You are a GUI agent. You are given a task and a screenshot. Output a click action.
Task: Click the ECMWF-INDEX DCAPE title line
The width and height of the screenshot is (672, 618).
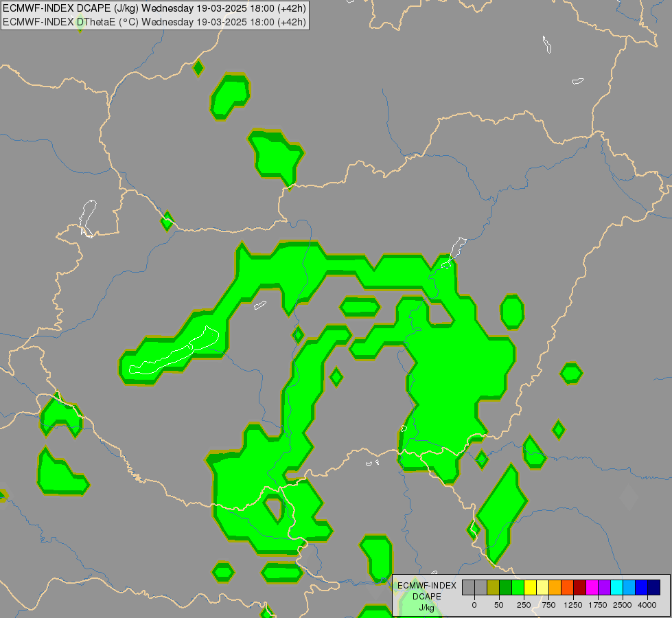pos(154,8)
